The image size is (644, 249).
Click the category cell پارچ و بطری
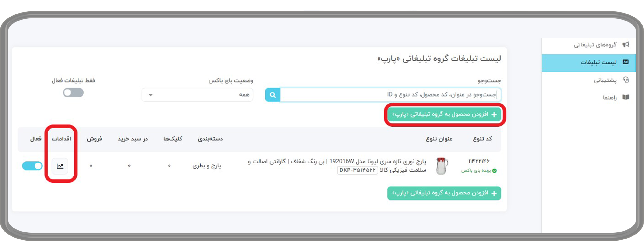(207, 166)
